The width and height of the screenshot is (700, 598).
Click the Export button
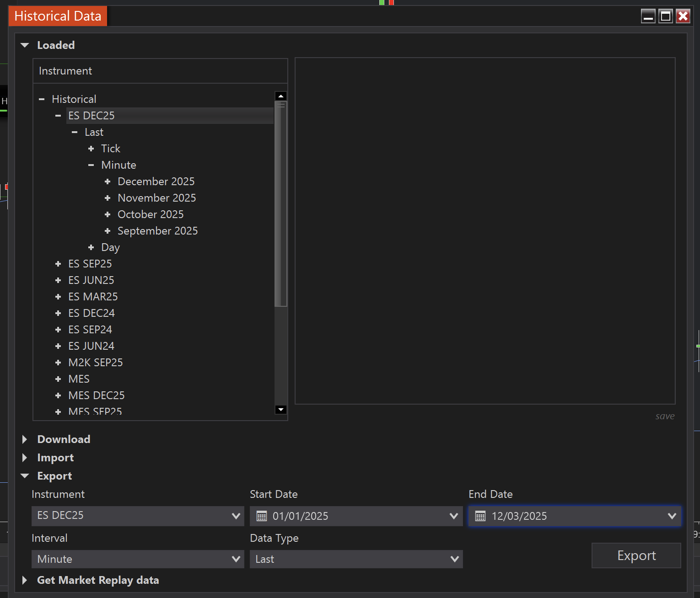pyautogui.click(x=636, y=555)
